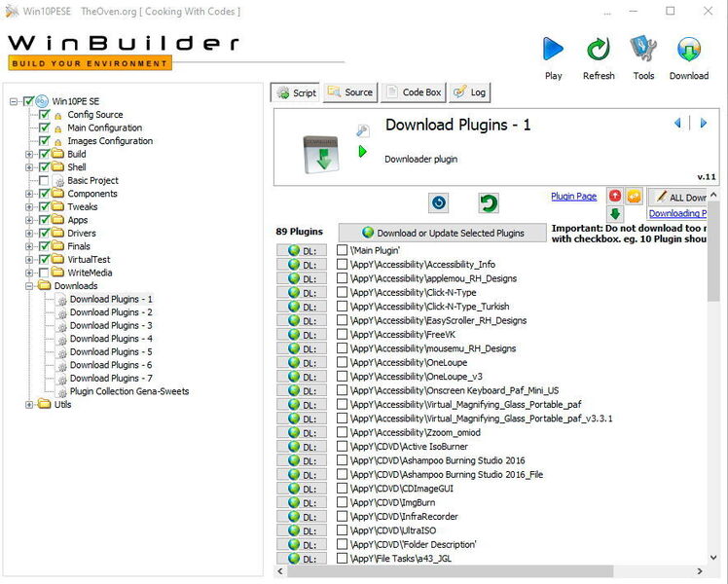Go to the previous script with the left blue arrow
The height and width of the screenshot is (584, 728).
tap(677, 123)
